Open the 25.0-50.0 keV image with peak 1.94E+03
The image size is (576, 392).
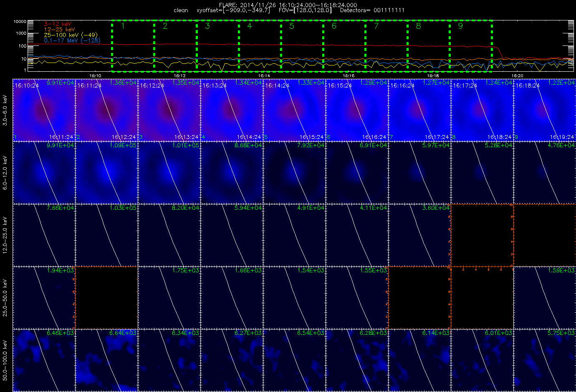[x=44, y=298]
